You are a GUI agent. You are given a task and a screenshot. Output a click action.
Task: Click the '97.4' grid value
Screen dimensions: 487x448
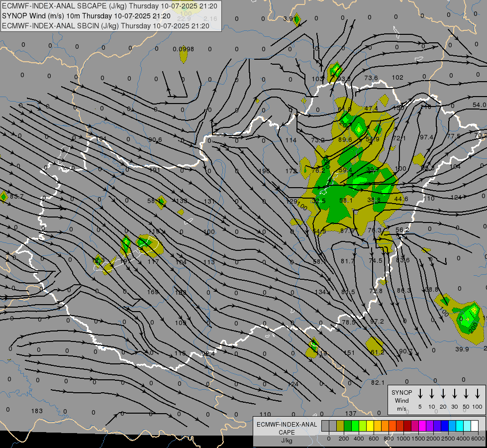pyautogui.click(x=426, y=137)
